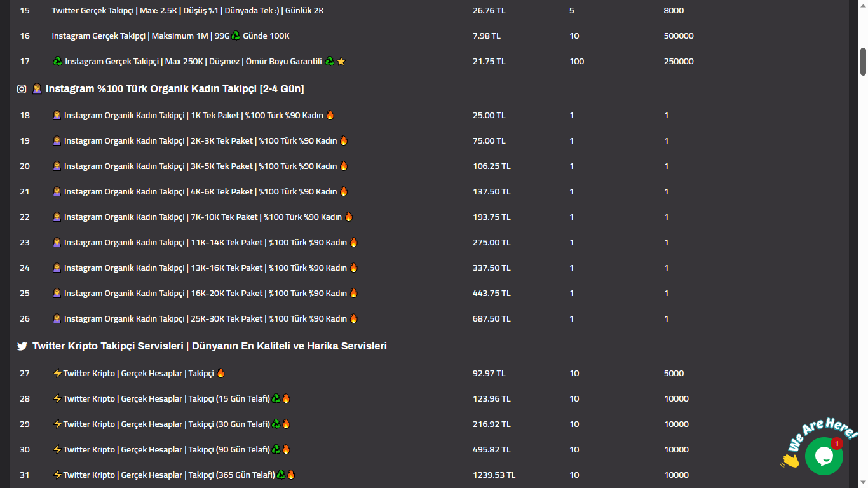Select the 1K Tek Paket service name
Screen dimensions: 868x488
point(193,115)
